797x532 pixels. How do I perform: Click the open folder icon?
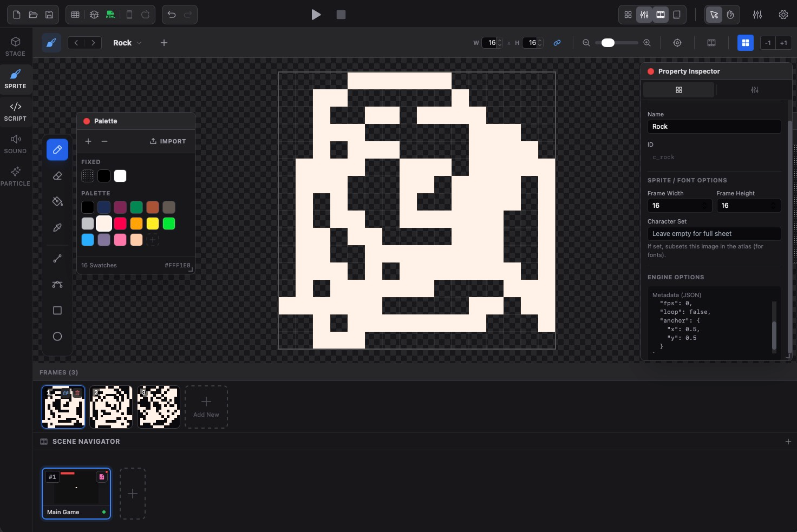(33, 15)
